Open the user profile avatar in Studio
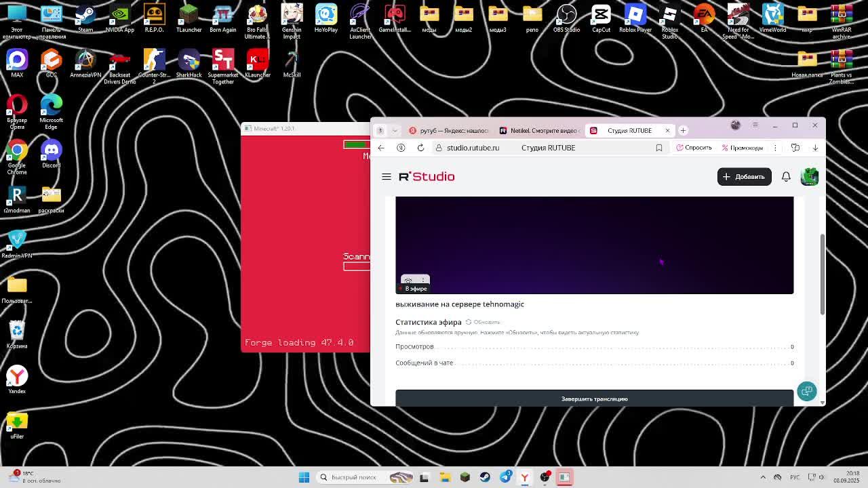Image resolution: width=868 pixels, height=488 pixels. coord(809,177)
